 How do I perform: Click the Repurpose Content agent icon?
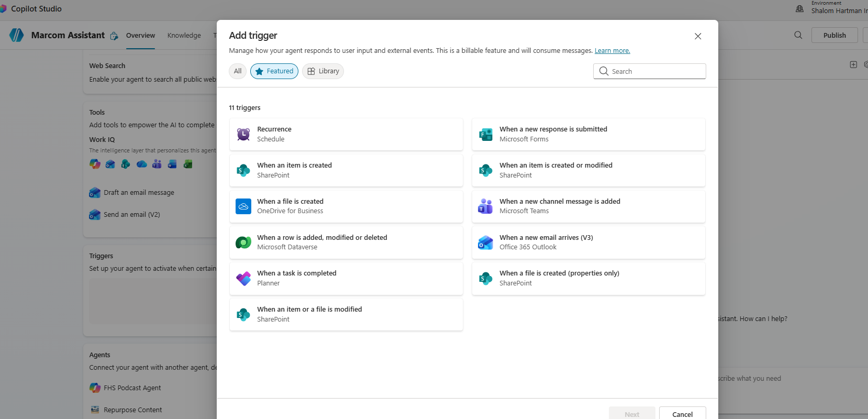pyautogui.click(x=95, y=410)
